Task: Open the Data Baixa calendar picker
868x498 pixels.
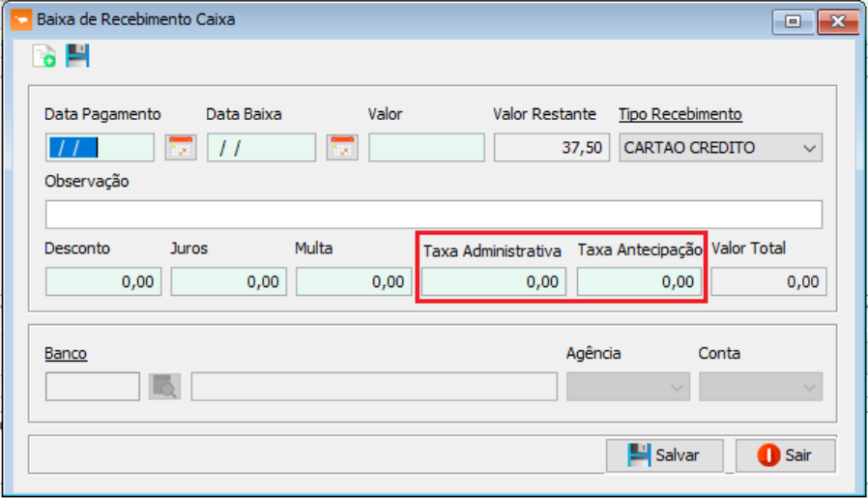Action: click(342, 148)
